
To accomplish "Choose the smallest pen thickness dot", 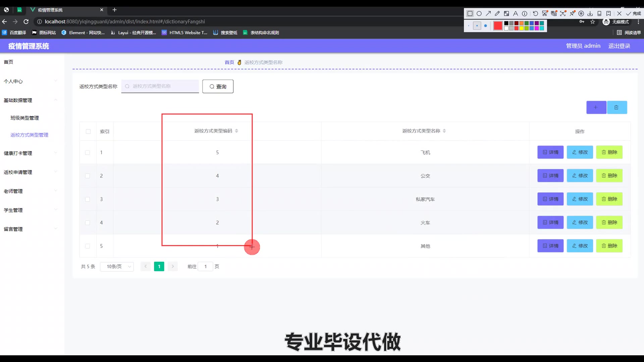I will pyautogui.click(x=469, y=26).
